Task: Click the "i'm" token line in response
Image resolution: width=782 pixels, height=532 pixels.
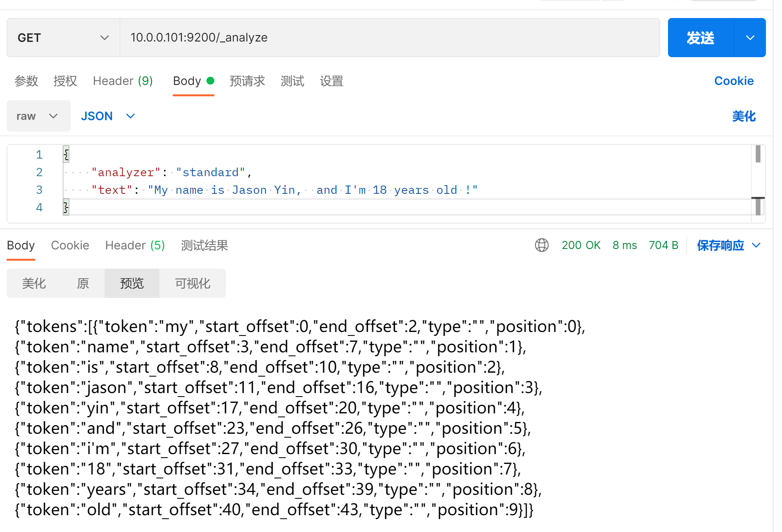Action: point(270,449)
